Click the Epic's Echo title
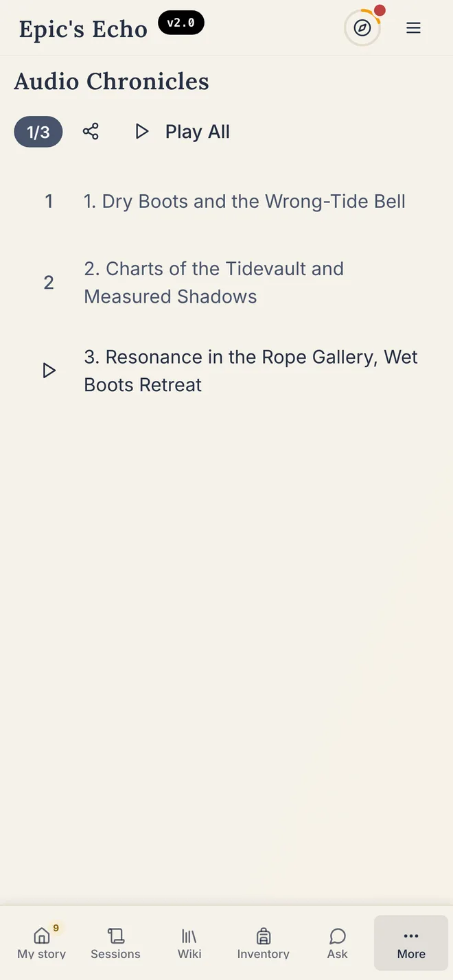 [x=83, y=29]
